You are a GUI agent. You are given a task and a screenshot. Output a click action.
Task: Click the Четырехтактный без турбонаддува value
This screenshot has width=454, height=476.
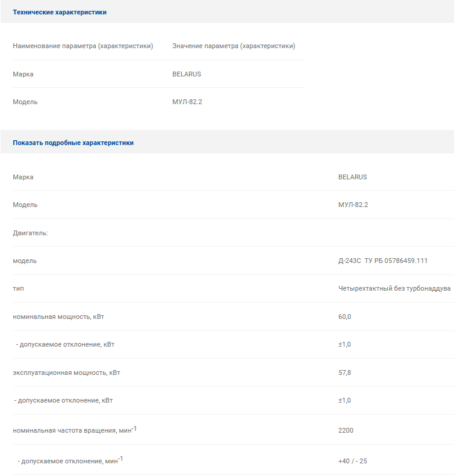click(x=394, y=288)
